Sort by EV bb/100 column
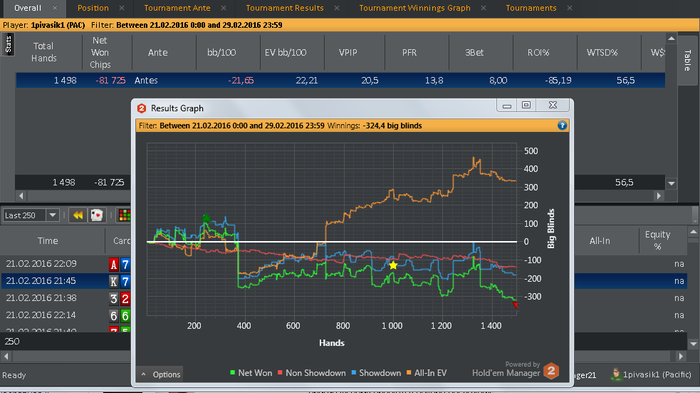The height and width of the screenshot is (393, 700). click(x=286, y=52)
